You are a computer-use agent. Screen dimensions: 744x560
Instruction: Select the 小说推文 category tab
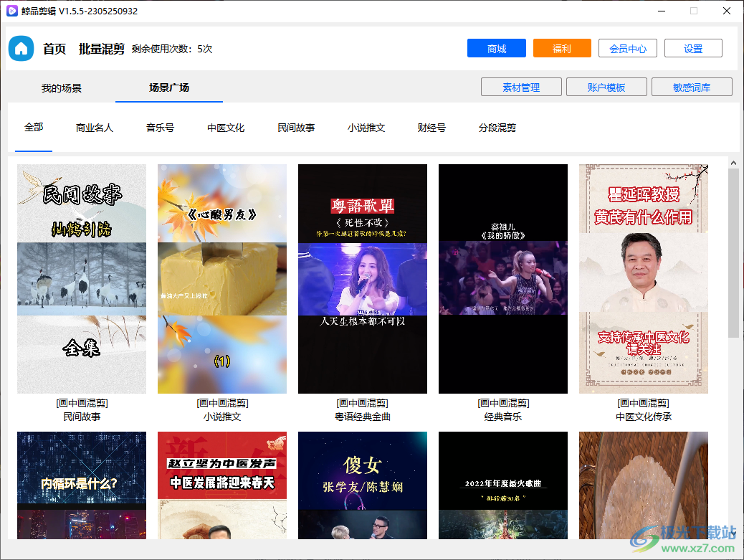pos(366,128)
